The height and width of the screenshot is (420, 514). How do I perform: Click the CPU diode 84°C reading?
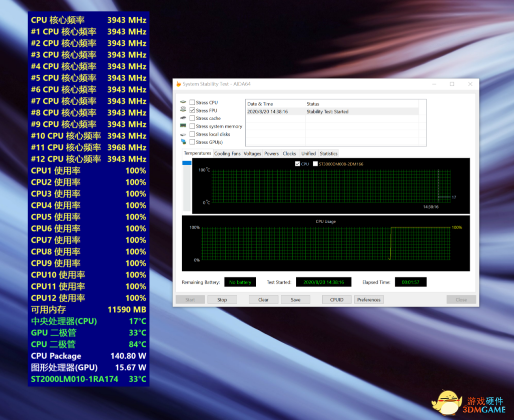(89, 344)
